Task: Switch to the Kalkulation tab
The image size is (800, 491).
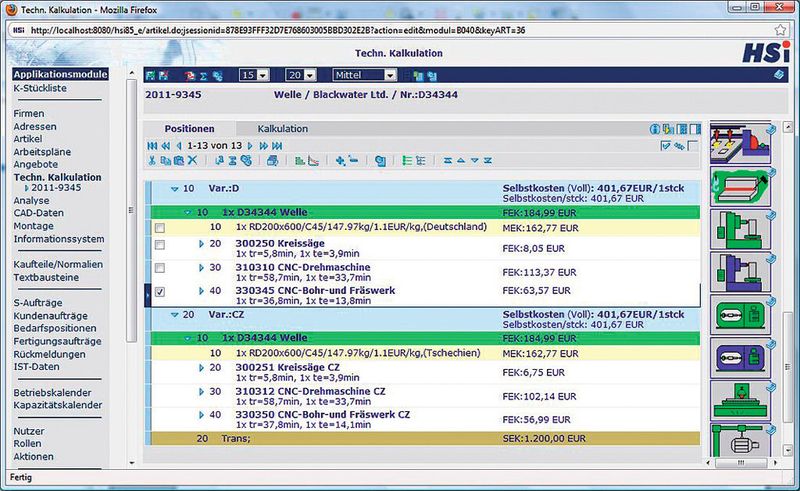Action: tap(283, 129)
